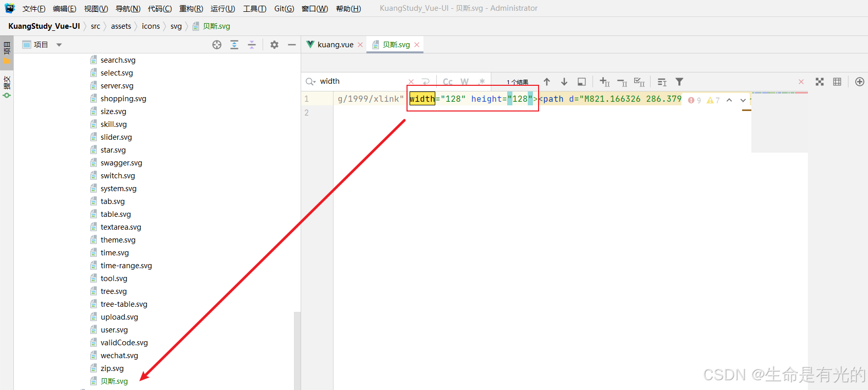Unselect occurrence icon in find bar
Viewport: 868px width, 390px height.
[x=622, y=82]
